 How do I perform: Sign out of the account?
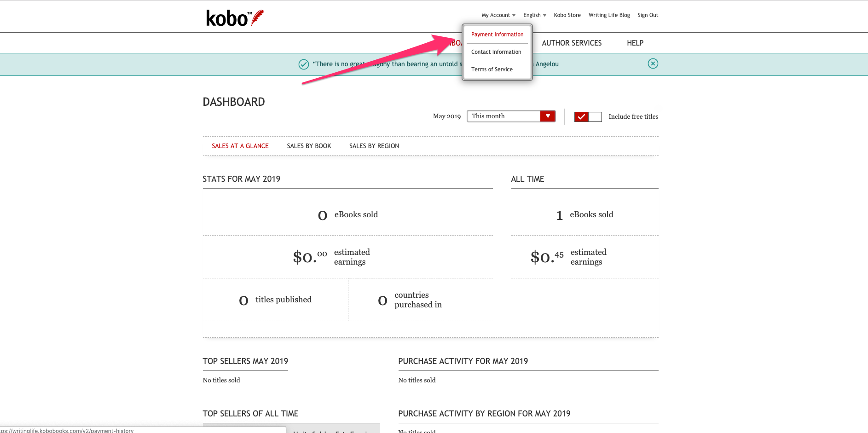648,15
